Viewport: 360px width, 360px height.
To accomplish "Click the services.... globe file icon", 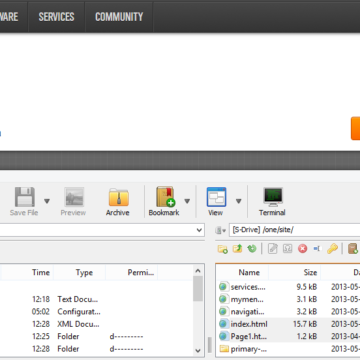I will pos(223,287).
